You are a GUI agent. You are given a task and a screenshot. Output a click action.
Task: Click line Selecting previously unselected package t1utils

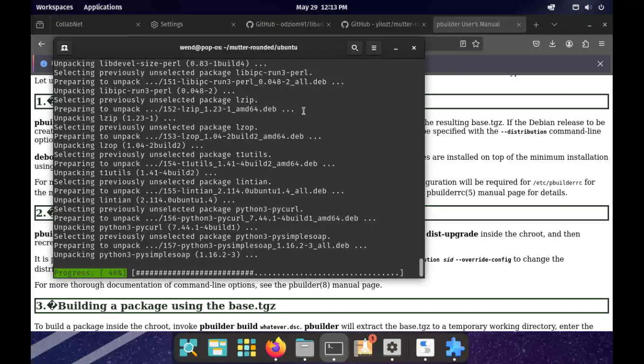click(x=162, y=155)
